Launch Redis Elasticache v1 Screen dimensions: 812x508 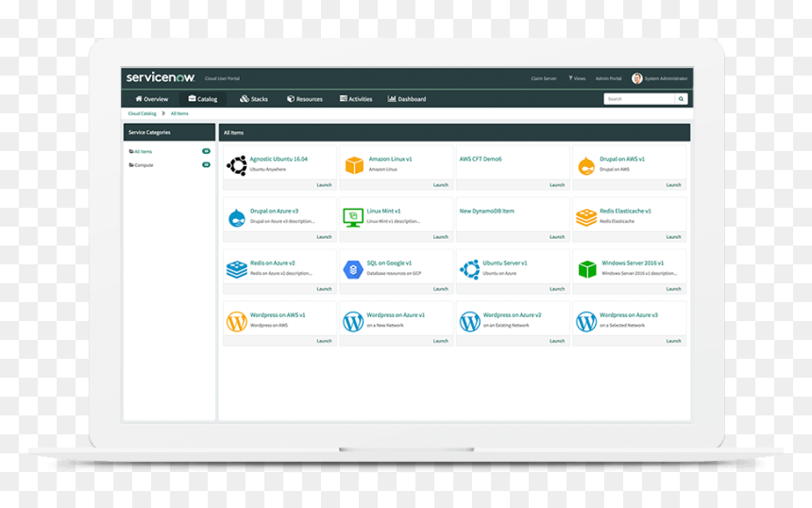[x=674, y=237]
